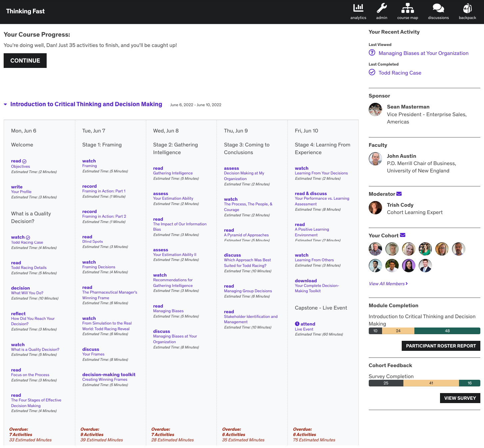Click the green 48 segment of Module Completion bar

click(x=447, y=331)
